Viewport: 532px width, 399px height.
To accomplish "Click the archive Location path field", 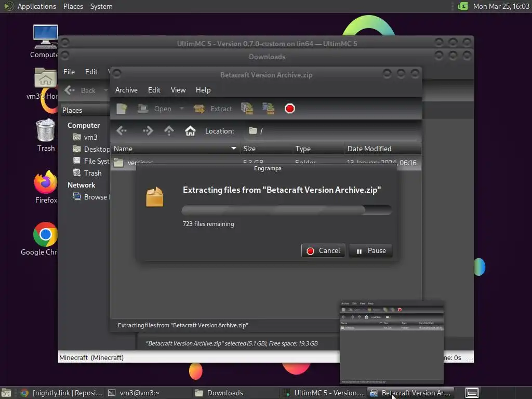I will 332,131.
